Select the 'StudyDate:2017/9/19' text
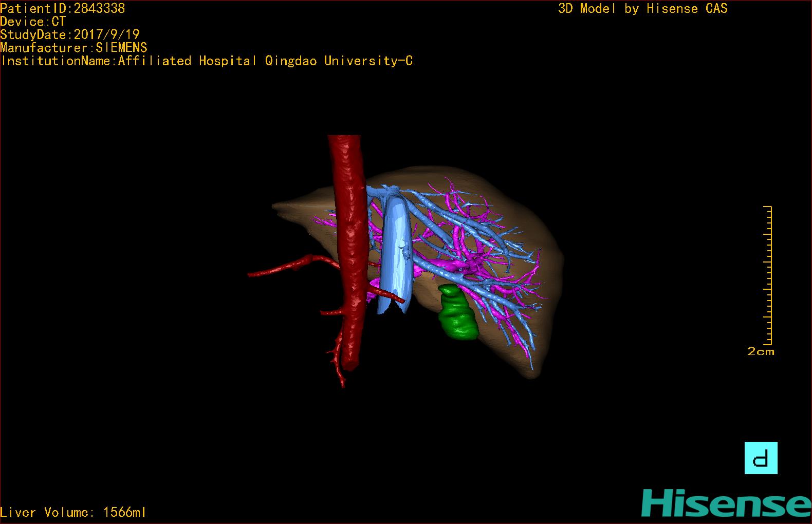The width and height of the screenshot is (812, 524). (70, 34)
